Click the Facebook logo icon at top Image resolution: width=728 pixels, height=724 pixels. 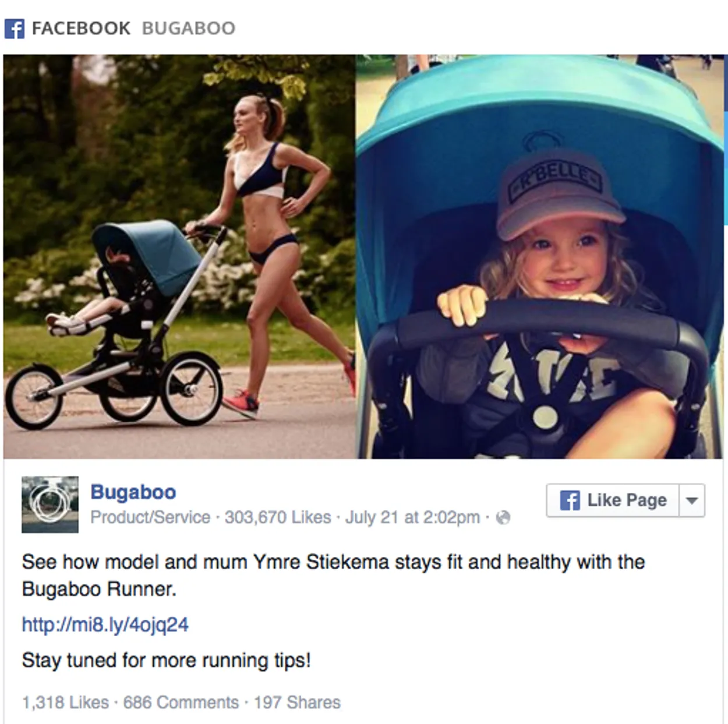(15, 29)
